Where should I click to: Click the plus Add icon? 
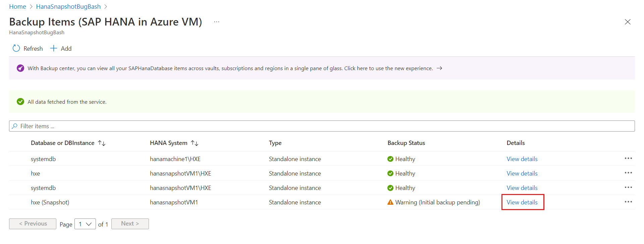click(x=53, y=48)
